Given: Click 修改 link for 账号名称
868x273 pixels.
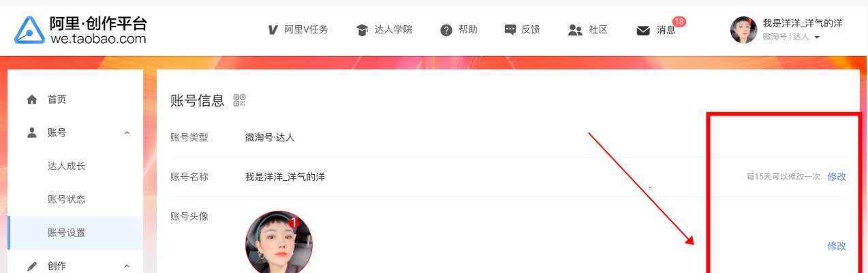Looking at the screenshot, I should pyautogui.click(x=837, y=177).
